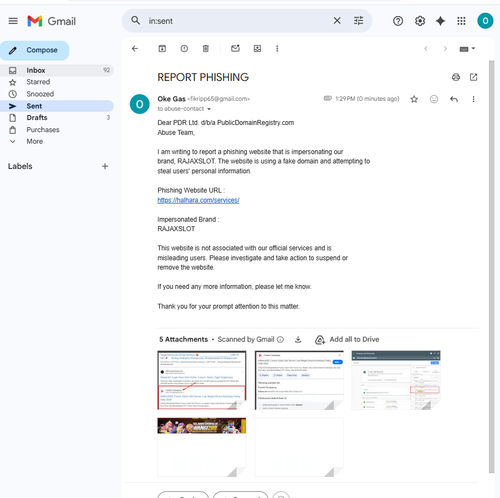The height and width of the screenshot is (498, 500).
Task: Open the Support help icon
Action: click(398, 21)
